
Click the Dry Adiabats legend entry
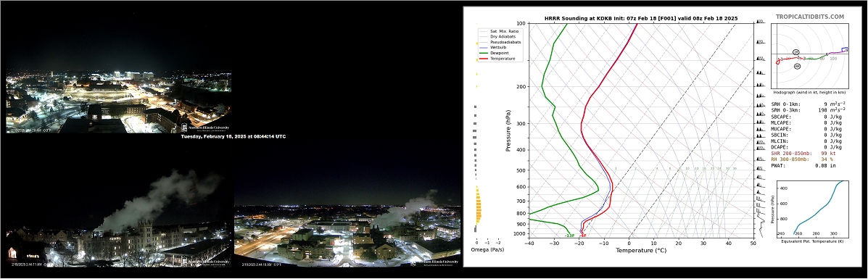coord(502,36)
